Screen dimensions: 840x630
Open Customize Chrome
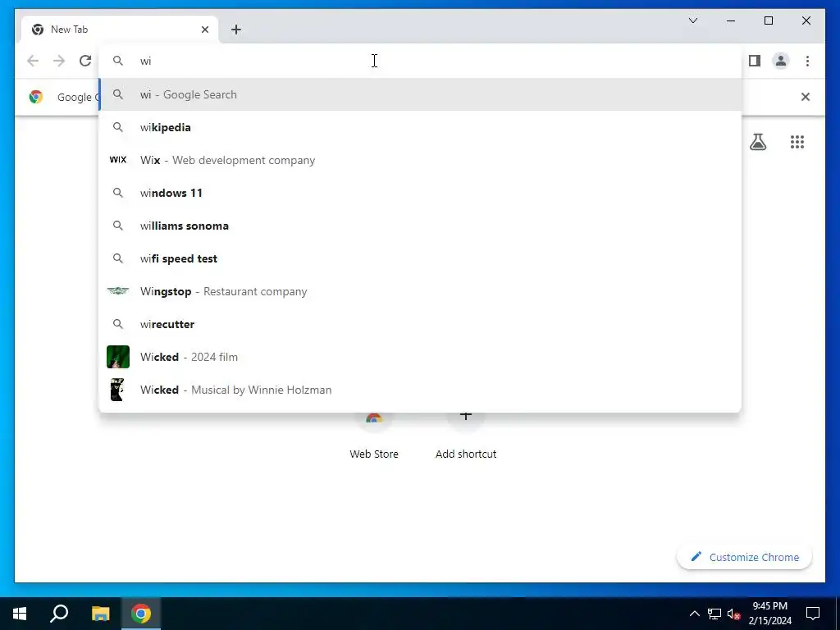tap(744, 557)
